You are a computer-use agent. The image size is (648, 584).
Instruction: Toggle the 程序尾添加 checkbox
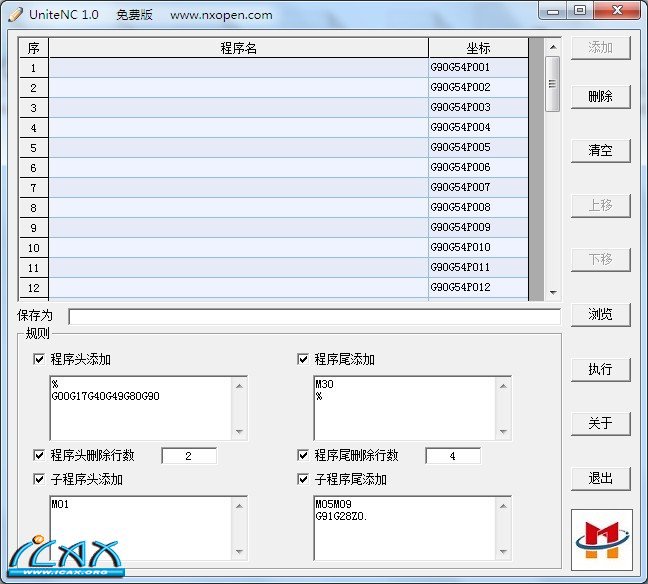click(x=303, y=359)
